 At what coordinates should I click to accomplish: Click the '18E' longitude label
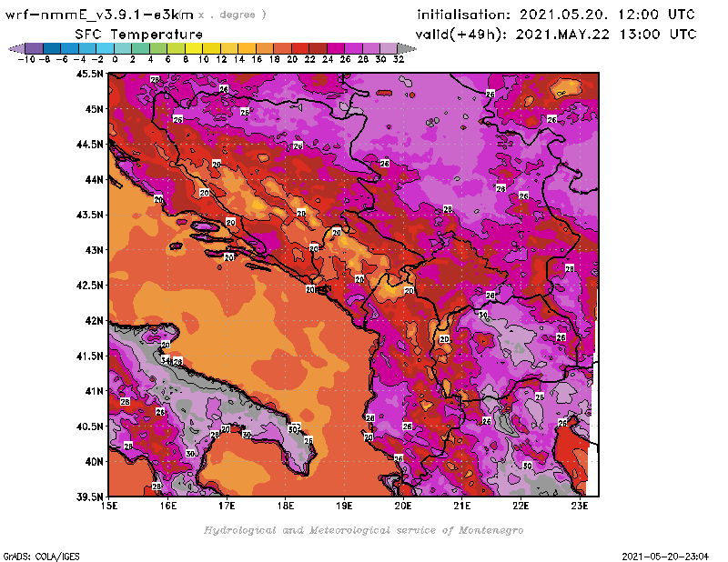point(286,506)
